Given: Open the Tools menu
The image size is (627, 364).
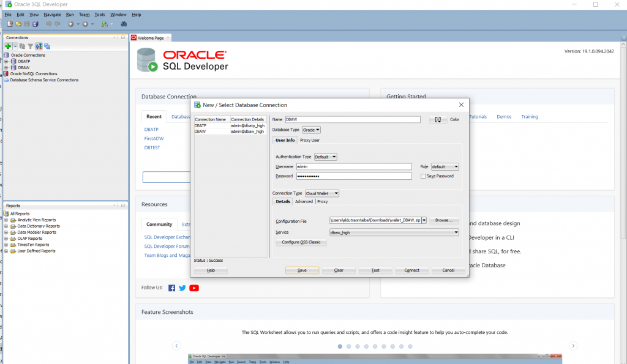Looking at the screenshot, I should (100, 15).
